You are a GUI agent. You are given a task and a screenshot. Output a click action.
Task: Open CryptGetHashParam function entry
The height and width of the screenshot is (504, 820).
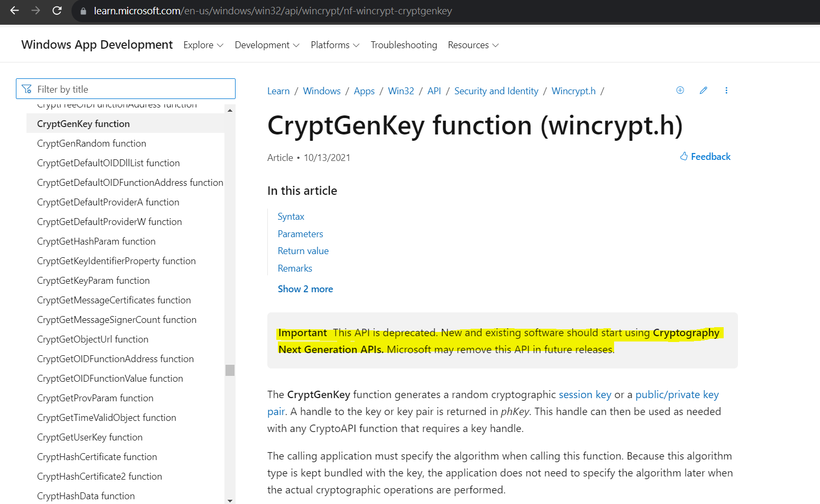pyautogui.click(x=96, y=241)
